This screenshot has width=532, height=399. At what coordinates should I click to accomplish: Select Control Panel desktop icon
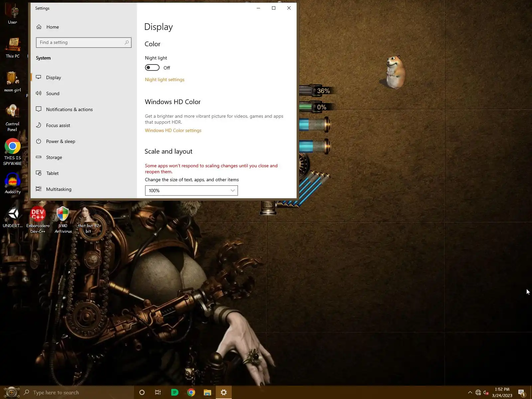pyautogui.click(x=13, y=118)
